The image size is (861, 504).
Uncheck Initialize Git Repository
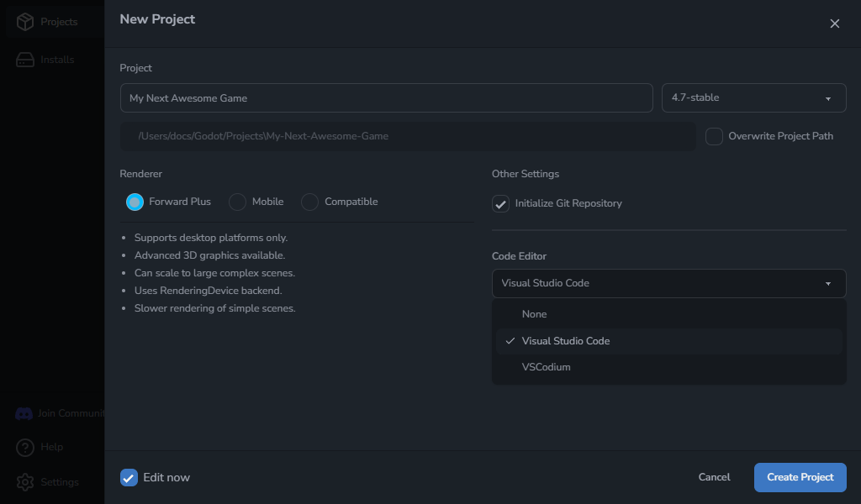(x=500, y=204)
